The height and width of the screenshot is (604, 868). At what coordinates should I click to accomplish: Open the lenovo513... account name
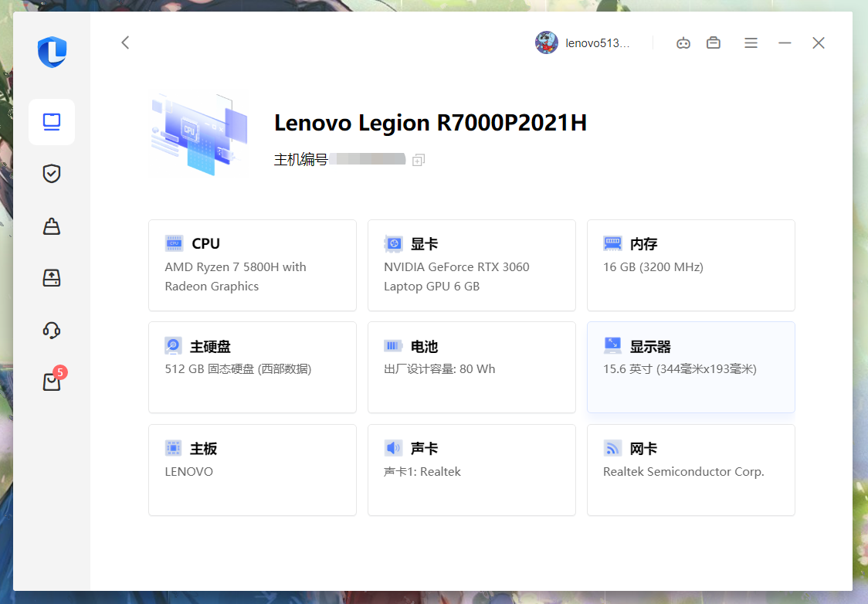click(597, 43)
